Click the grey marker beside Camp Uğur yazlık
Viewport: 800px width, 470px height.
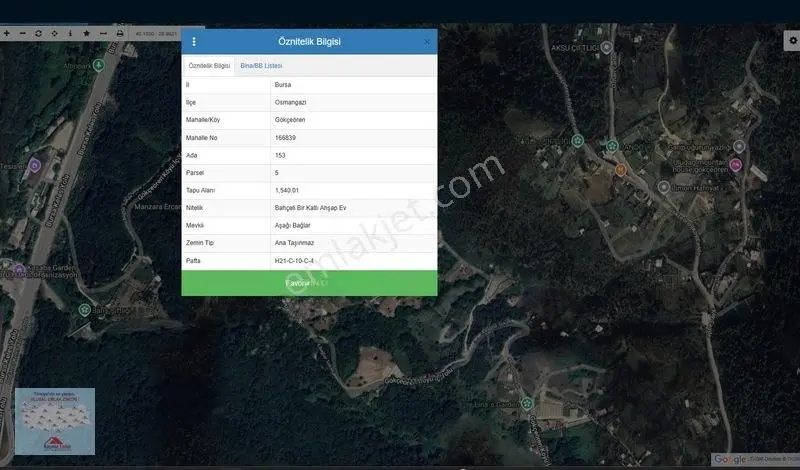pos(739,147)
